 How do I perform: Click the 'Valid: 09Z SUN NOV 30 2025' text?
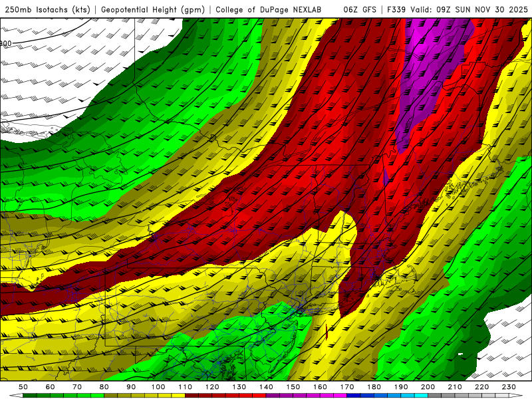469,10
